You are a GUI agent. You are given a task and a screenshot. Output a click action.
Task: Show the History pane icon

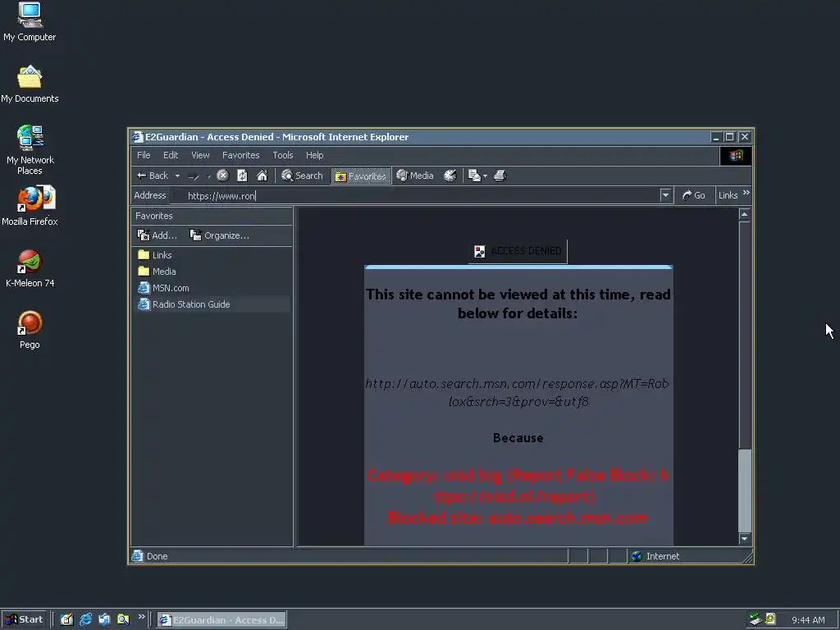(450, 176)
